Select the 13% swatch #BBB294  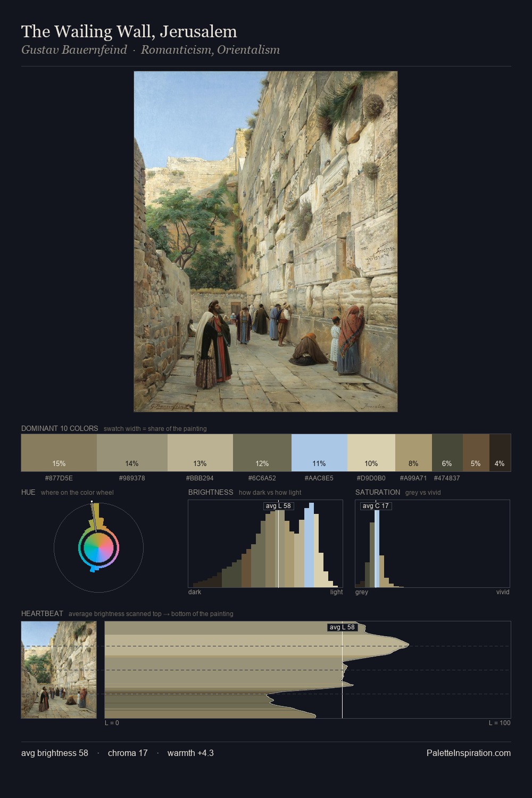point(200,453)
